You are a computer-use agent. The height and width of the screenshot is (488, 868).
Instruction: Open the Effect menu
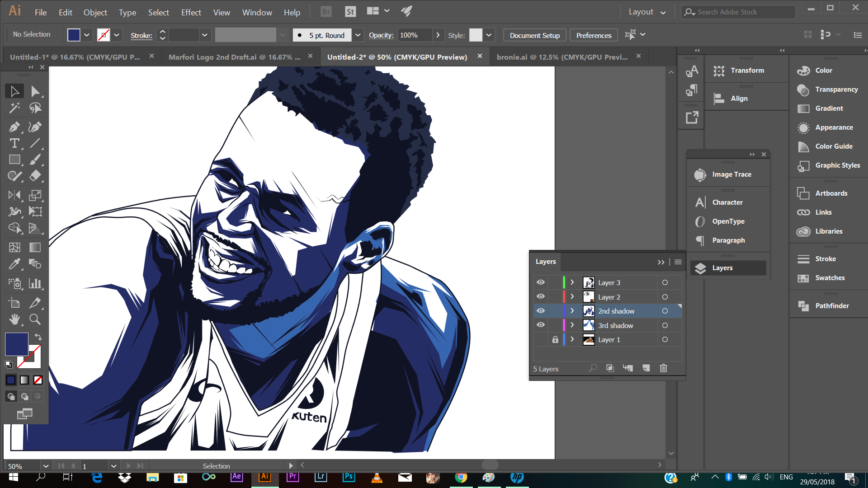tap(191, 13)
